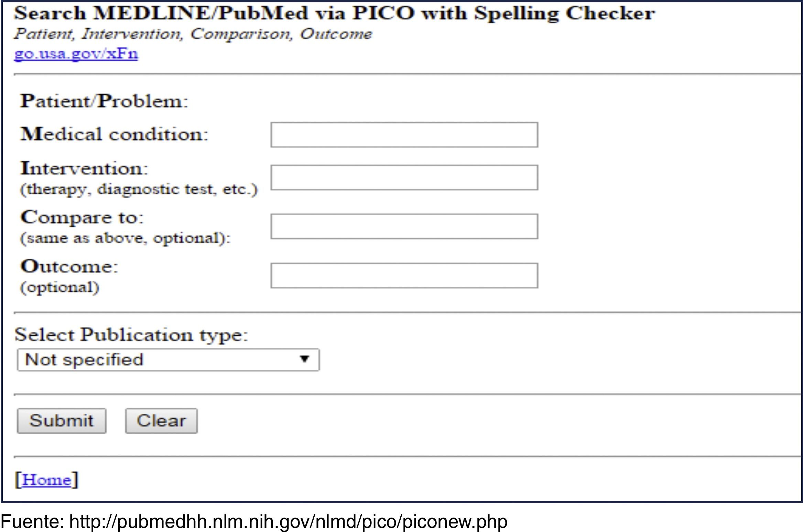803x532 pixels.
Task: Click the Outcome label text
Action: (69, 267)
